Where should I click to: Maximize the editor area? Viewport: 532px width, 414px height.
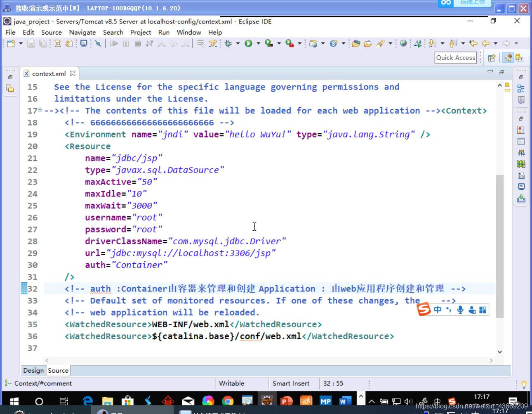coord(501,72)
